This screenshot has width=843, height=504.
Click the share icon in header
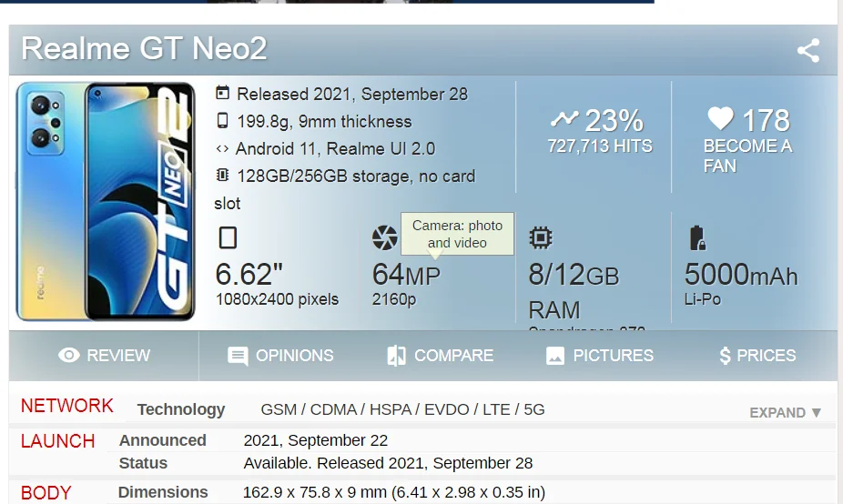(x=808, y=50)
